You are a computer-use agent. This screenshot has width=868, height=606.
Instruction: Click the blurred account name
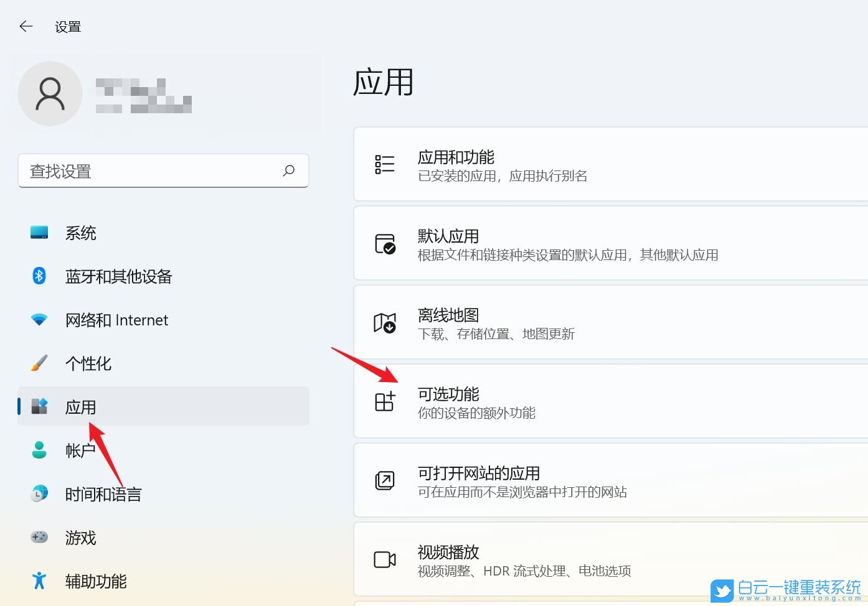click(143, 96)
